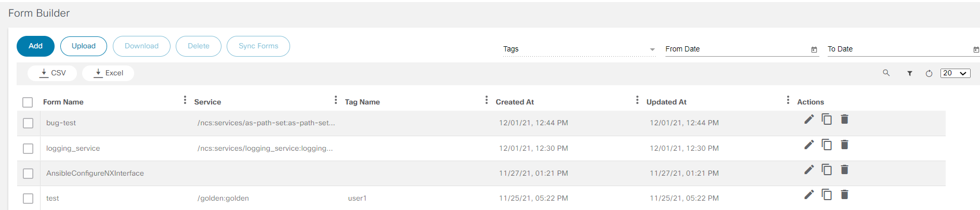This screenshot has height=210, width=980.
Task: Open From Date calendar picker
Action: pos(814,49)
